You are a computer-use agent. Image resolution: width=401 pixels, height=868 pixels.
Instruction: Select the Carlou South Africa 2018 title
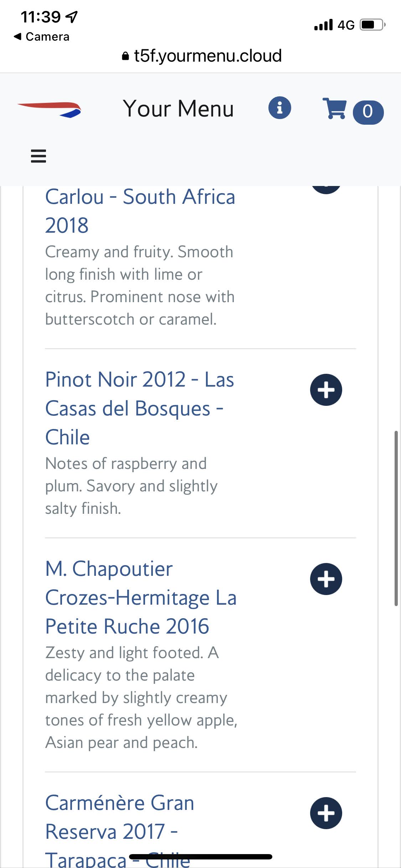(140, 211)
